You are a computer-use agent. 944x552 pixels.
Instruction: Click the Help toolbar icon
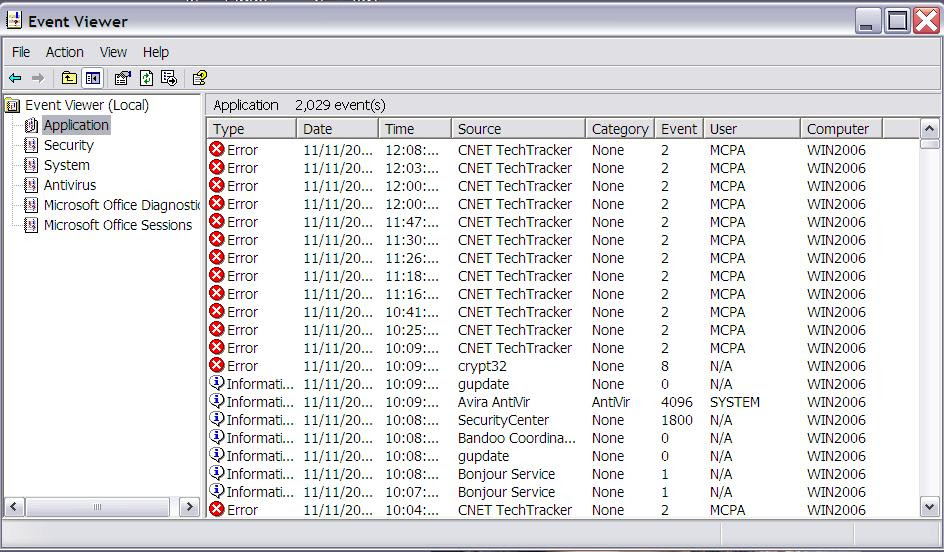click(199, 78)
